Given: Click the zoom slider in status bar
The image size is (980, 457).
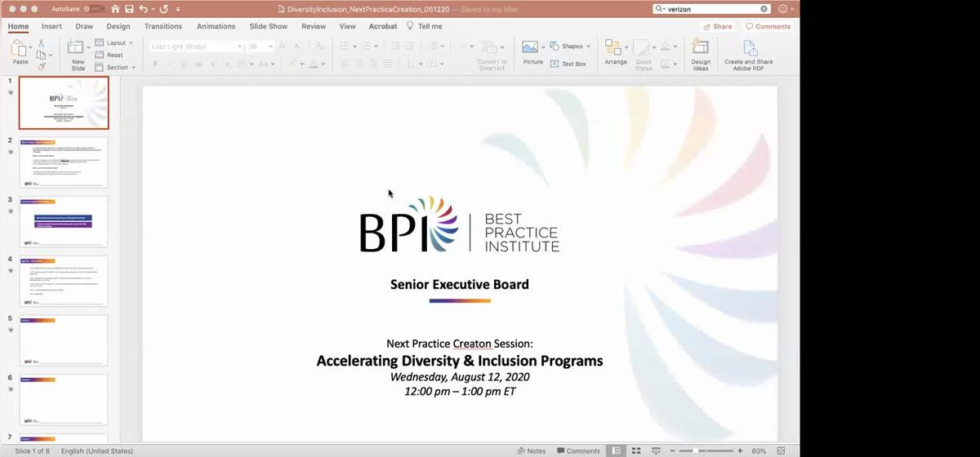Looking at the screenshot, I should [x=697, y=450].
